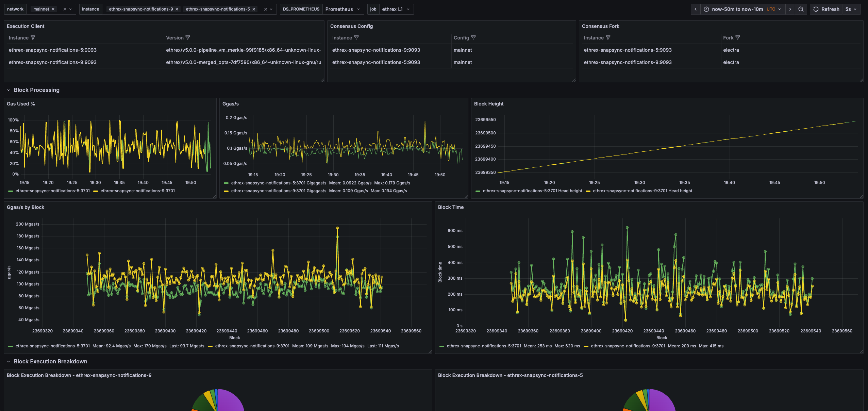Filter the Config column
868x411 pixels.
[473, 38]
